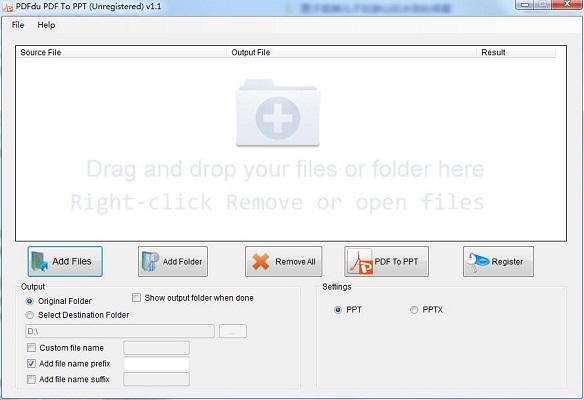Open the Help menu
Image resolution: width=584 pixels, height=400 pixels.
(x=46, y=25)
